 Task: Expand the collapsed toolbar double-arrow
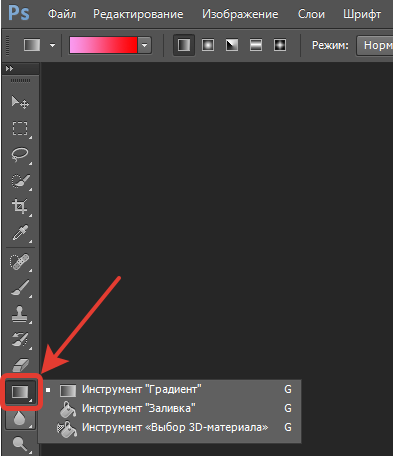[x=9, y=68]
